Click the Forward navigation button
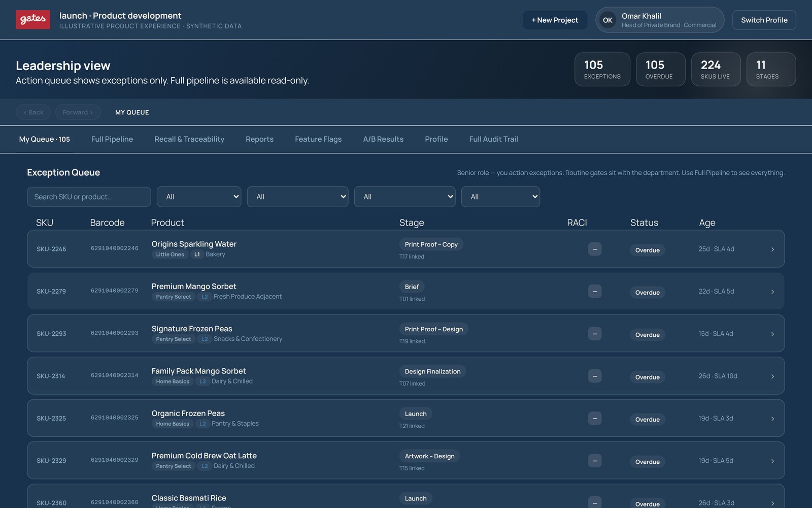This screenshot has width=812, height=508. 78,112
